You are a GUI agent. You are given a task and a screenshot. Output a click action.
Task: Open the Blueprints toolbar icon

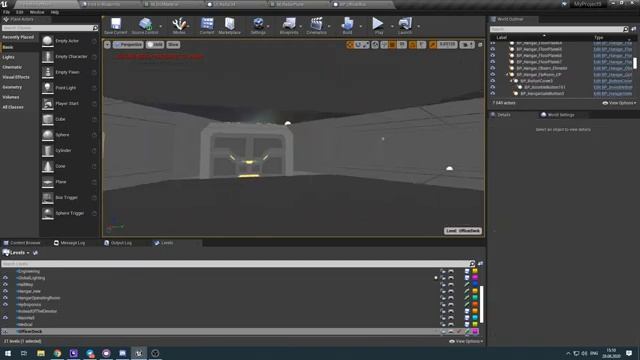pyautogui.click(x=289, y=24)
